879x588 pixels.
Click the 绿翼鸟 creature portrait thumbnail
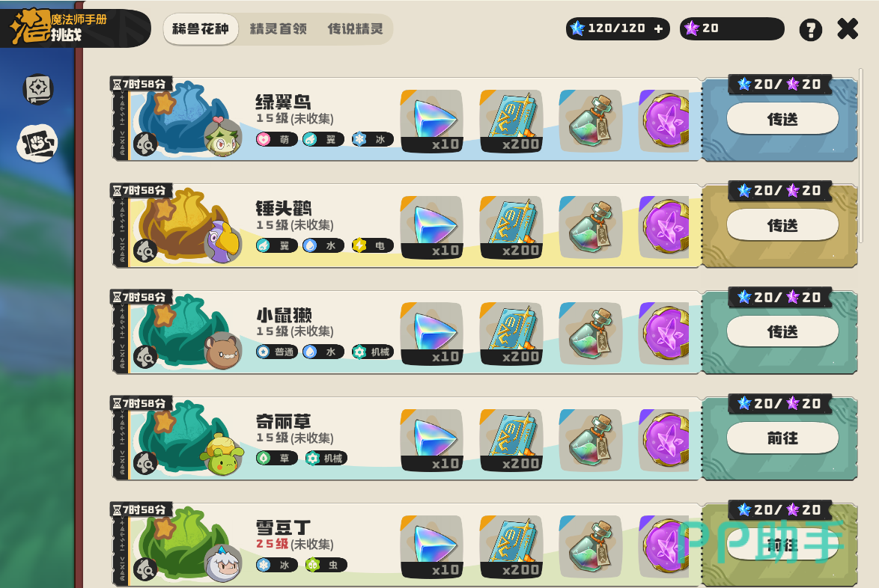[222, 138]
